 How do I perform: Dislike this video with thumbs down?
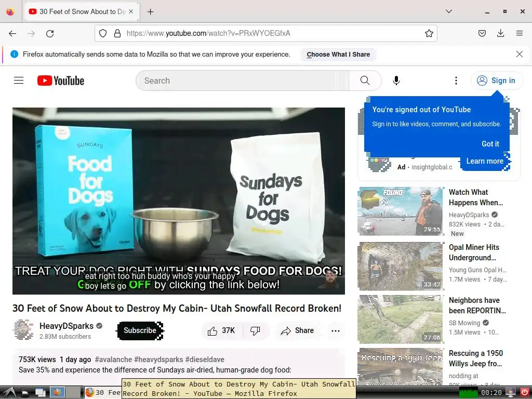pos(255,331)
